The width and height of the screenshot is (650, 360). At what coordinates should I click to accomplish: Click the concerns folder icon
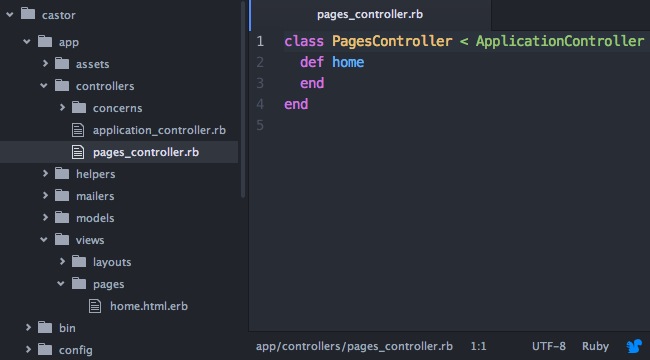[x=79, y=107]
